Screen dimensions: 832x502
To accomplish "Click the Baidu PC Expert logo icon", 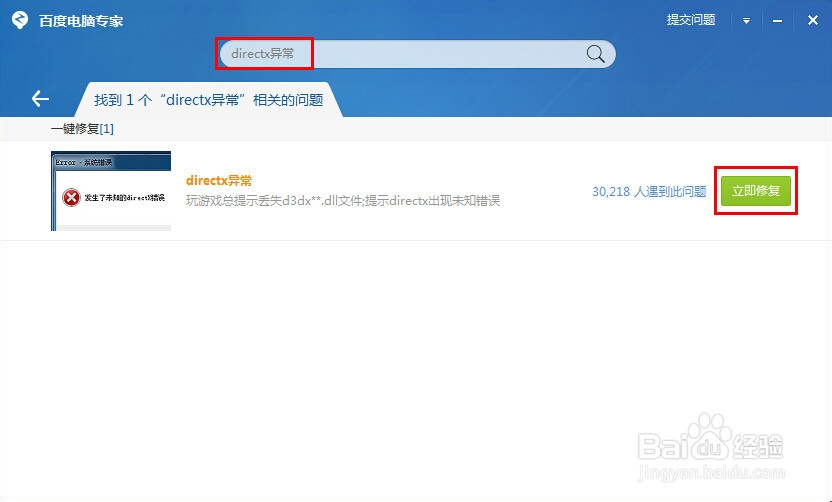I will (20, 20).
